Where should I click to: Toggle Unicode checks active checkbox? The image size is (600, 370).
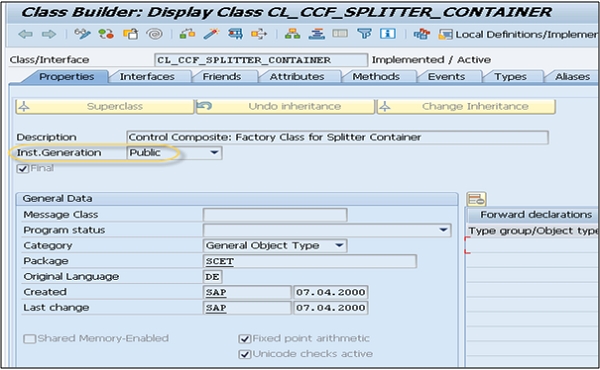click(245, 354)
